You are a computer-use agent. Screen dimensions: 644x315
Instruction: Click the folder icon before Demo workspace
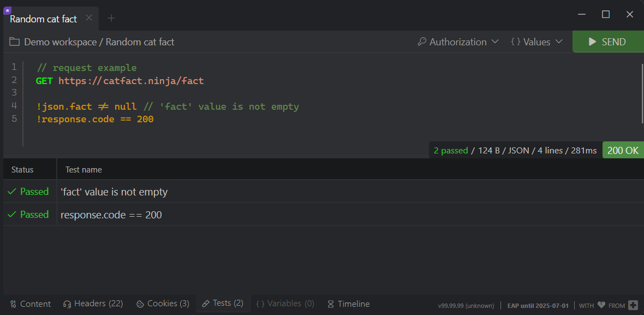(14, 42)
